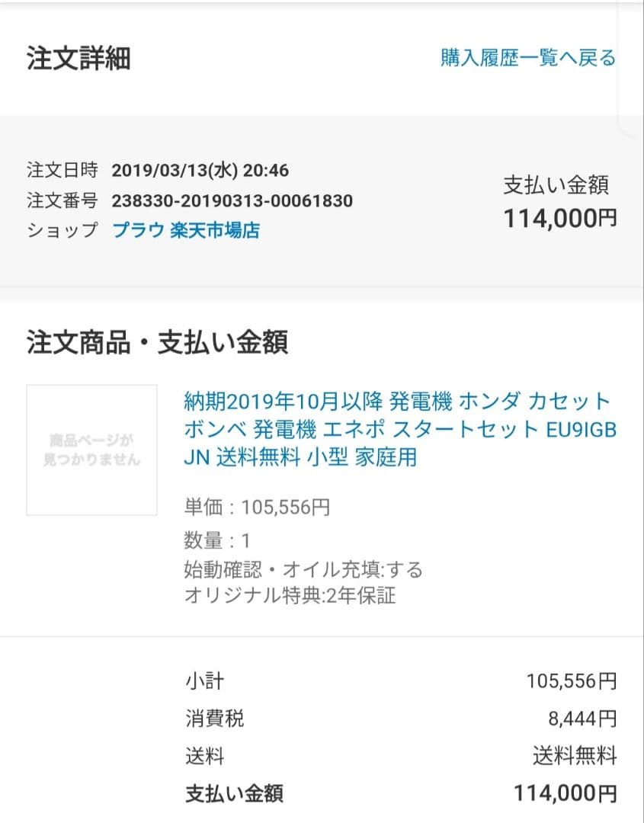This screenshot has height=823, width=644.
Task: Click the 注文番号 field label
Action: (x=62, y=201)
